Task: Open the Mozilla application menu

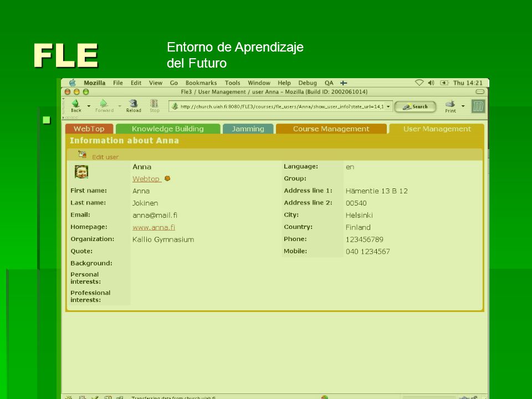Action: (x=95, y=83)
